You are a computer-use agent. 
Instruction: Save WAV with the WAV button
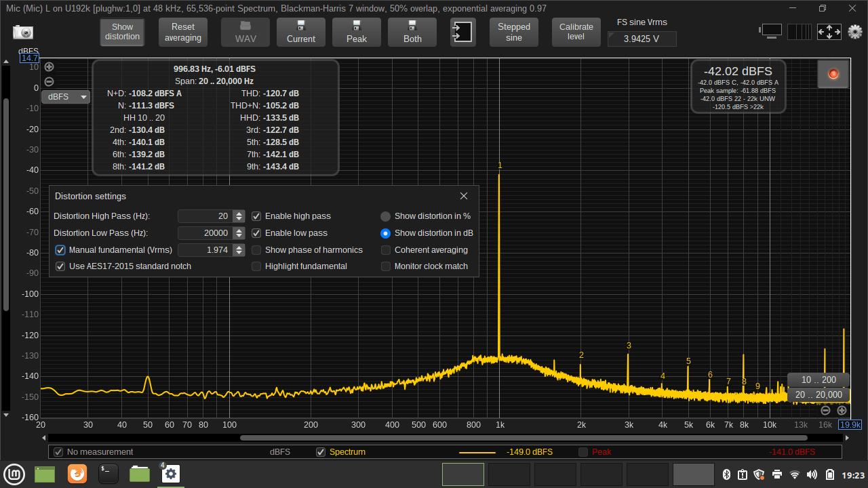tap(245, 32)
